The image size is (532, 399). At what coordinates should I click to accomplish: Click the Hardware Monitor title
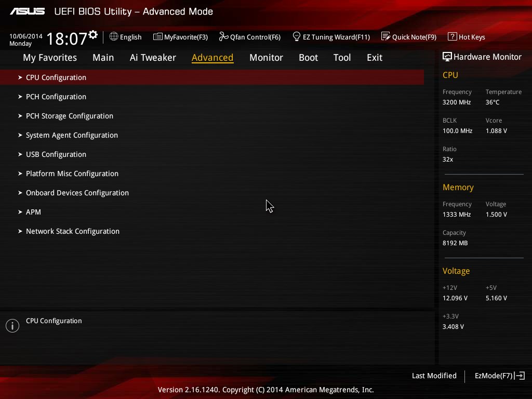[x=487, y=57]
